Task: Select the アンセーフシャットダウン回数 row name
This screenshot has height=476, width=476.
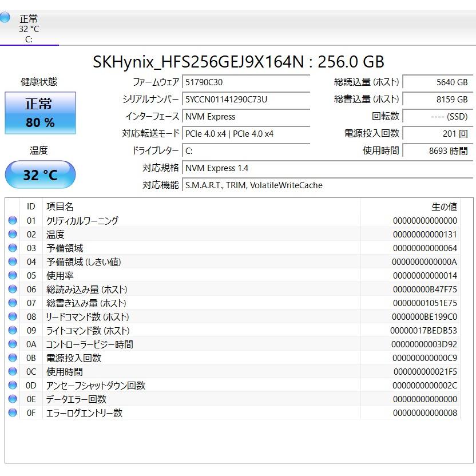Action: (96, 386)
